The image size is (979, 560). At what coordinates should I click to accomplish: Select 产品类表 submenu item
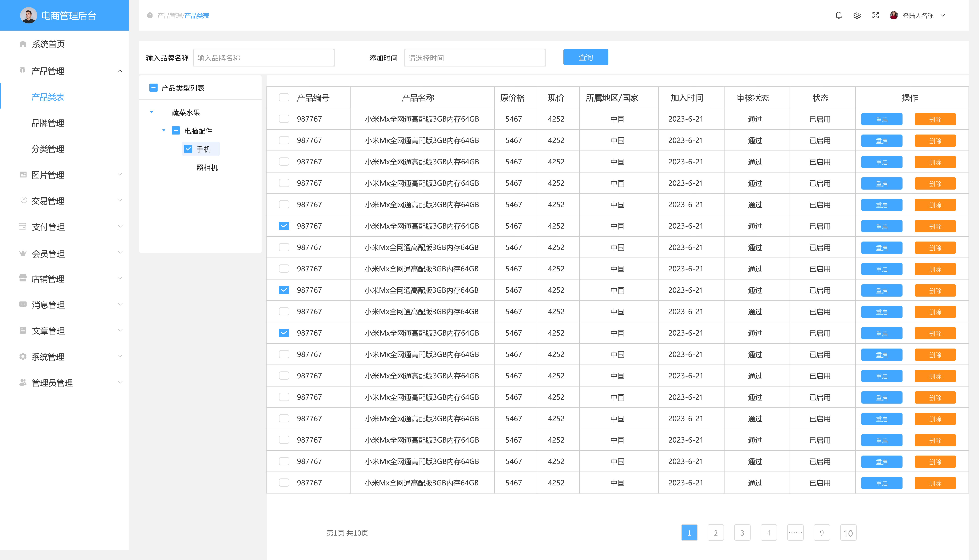coord(48,97)
